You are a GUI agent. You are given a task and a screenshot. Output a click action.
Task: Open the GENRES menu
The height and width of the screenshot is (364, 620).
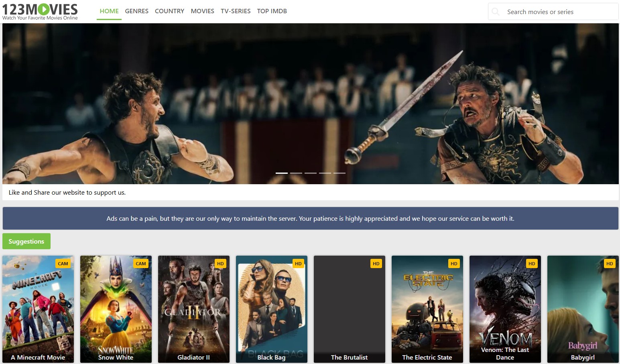point(137,11)
